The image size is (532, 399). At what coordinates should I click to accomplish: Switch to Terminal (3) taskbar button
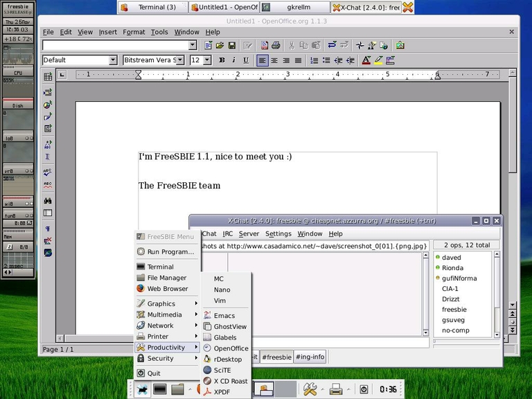(x=153, y=7)
